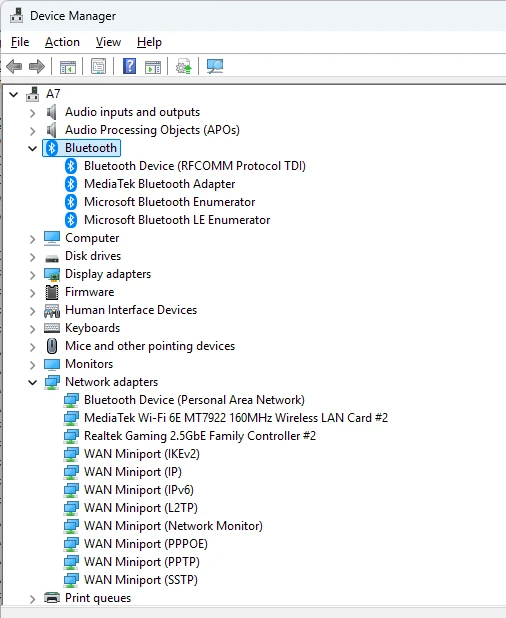Select Bluetooth Device (RFCOMM Protocol TDI)
This screenshot has height=618, width=506.
point(195,166)
